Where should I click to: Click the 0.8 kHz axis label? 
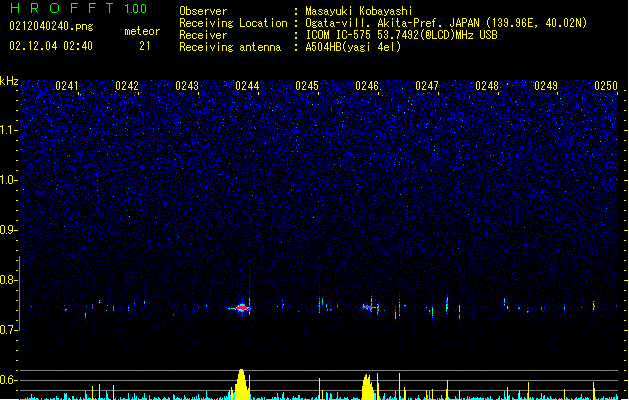coord(9,280)
